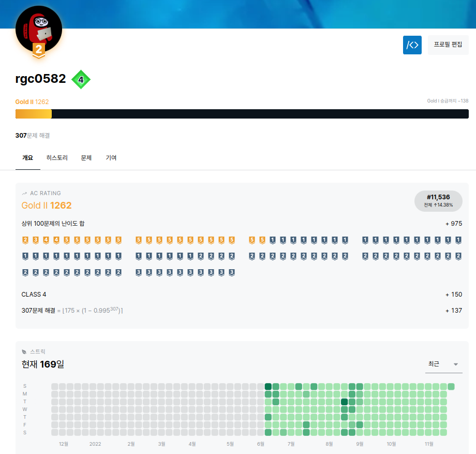Open the 최근 streak dropdown
The height and width of the screenshot is (454, 476).
tap(443, 364)
